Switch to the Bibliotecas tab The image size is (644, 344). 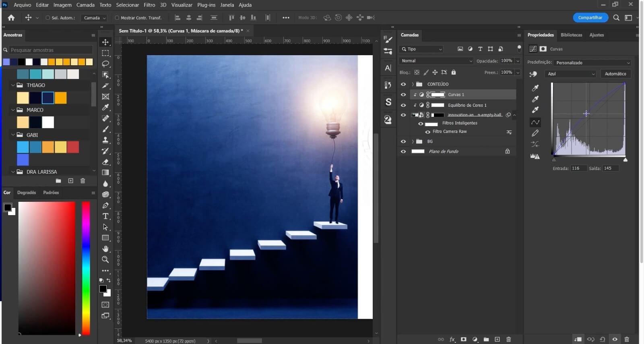[x=571, y=35]
